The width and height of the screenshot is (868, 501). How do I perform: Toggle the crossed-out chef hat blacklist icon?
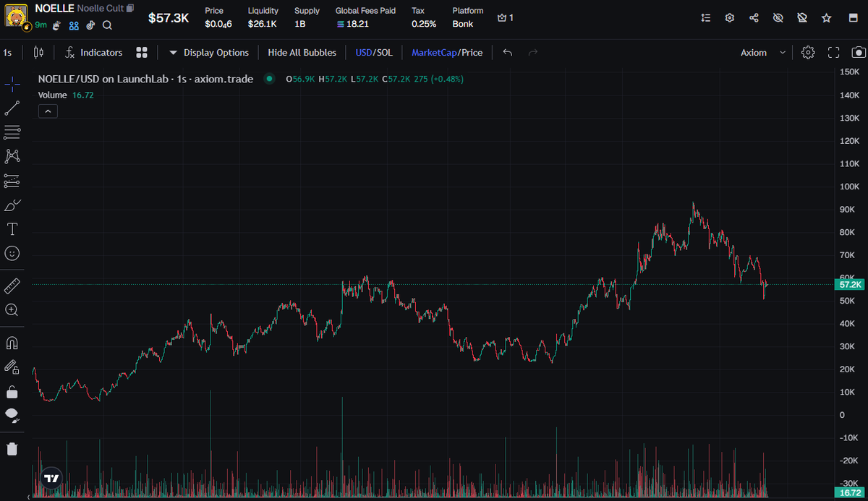(x=802, y=17)
